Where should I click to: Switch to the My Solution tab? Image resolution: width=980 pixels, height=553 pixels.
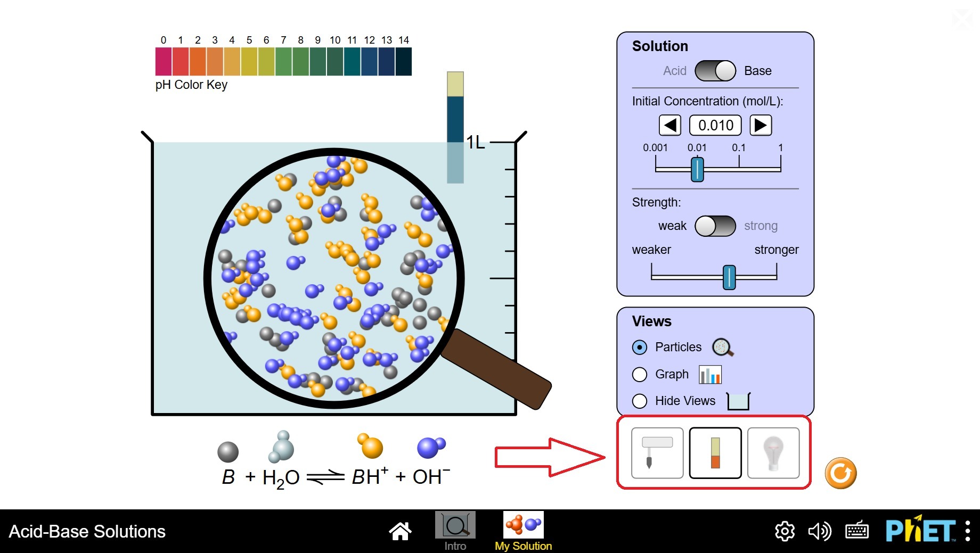click(x=524, y=532)
